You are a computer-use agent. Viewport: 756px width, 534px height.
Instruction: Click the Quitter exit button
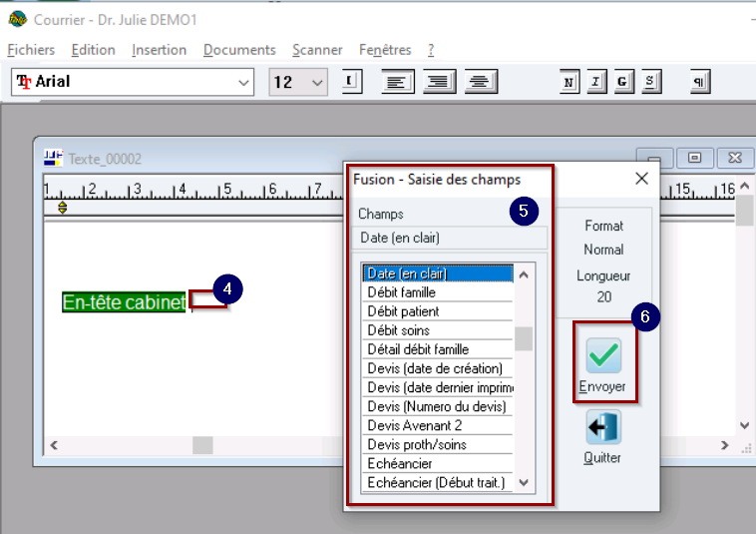coord(603,427)
